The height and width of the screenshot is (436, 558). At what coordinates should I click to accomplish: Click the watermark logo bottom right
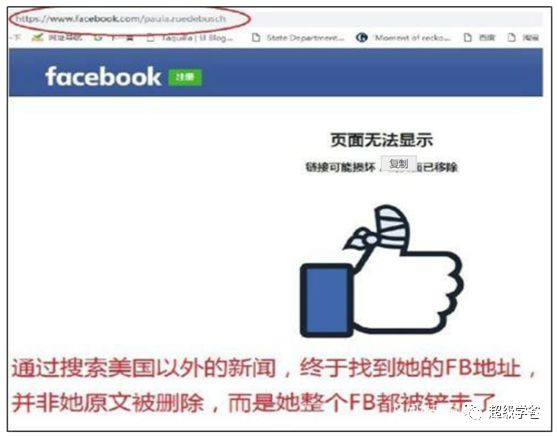coord(503,412)
